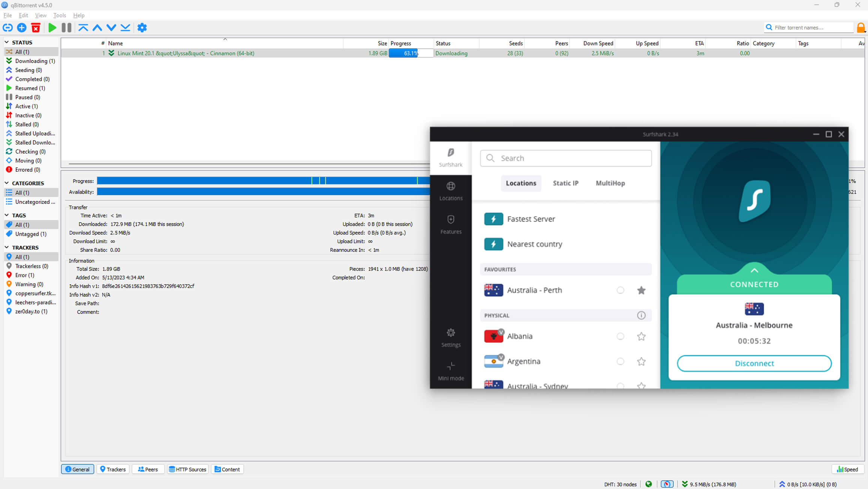The image size is (868, 489).
Task: Select MultiHop tab in Surfshark
Action: [610, 183]
